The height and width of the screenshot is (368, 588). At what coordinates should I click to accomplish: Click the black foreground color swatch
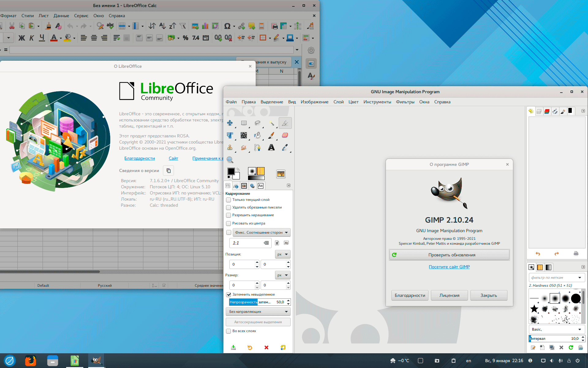click(x=231, y=171)
